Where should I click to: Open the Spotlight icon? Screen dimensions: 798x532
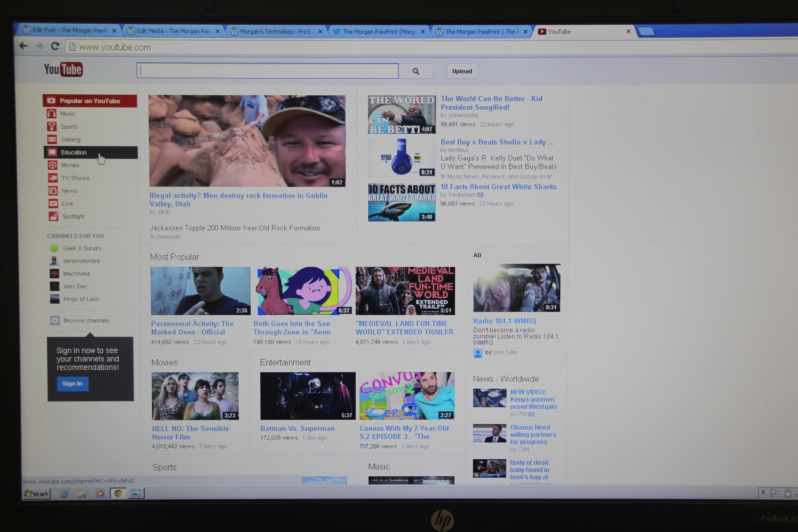[54, 216]
